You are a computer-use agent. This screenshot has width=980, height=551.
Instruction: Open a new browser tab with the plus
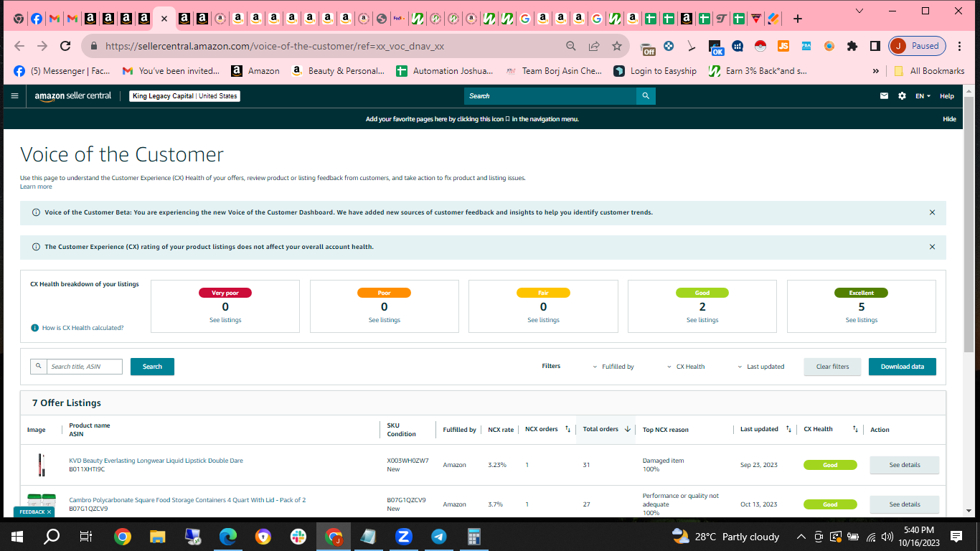[x=798, y=19]
